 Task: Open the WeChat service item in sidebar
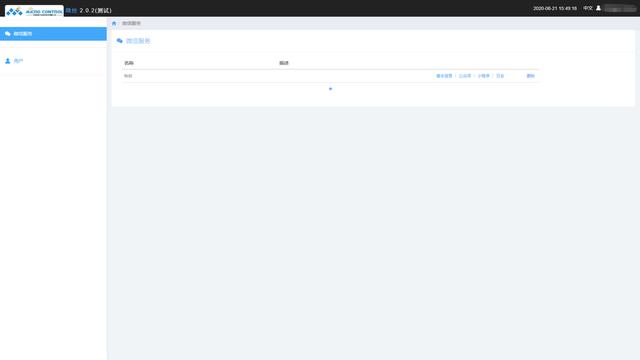pos(53,34)
